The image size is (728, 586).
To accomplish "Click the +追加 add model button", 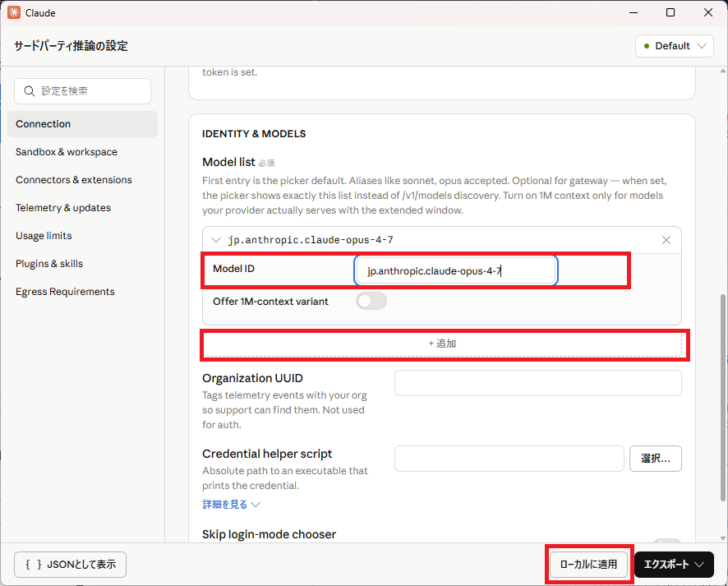I will (x=442, y=344).
